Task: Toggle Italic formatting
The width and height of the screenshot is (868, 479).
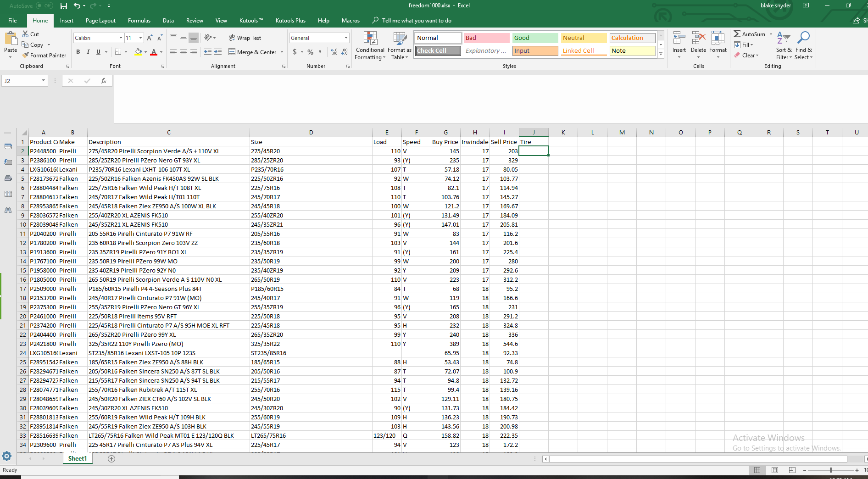Action: [88, 52]
